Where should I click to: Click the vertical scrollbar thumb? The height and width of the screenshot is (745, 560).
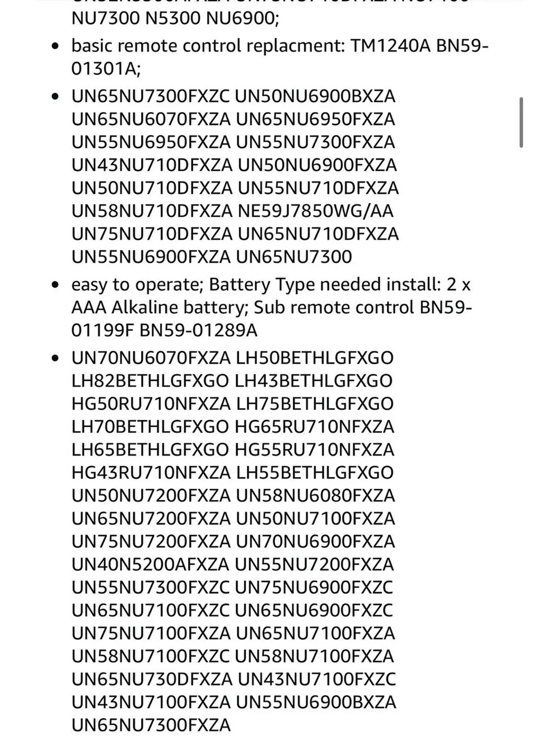click(521, 123)
